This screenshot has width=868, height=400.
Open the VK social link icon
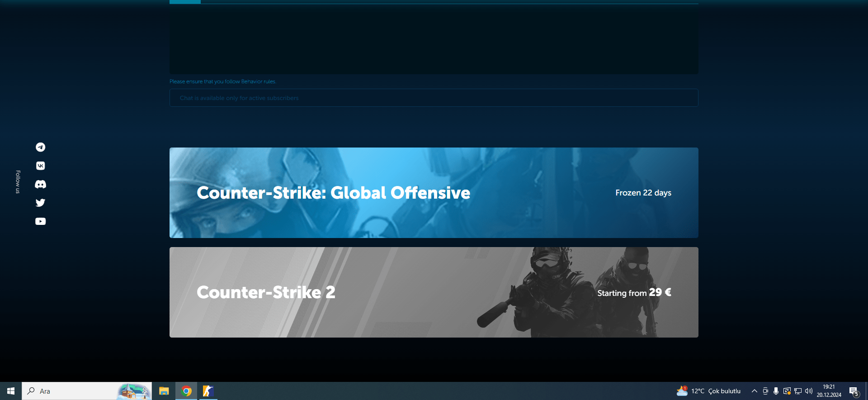coord(40,166)
